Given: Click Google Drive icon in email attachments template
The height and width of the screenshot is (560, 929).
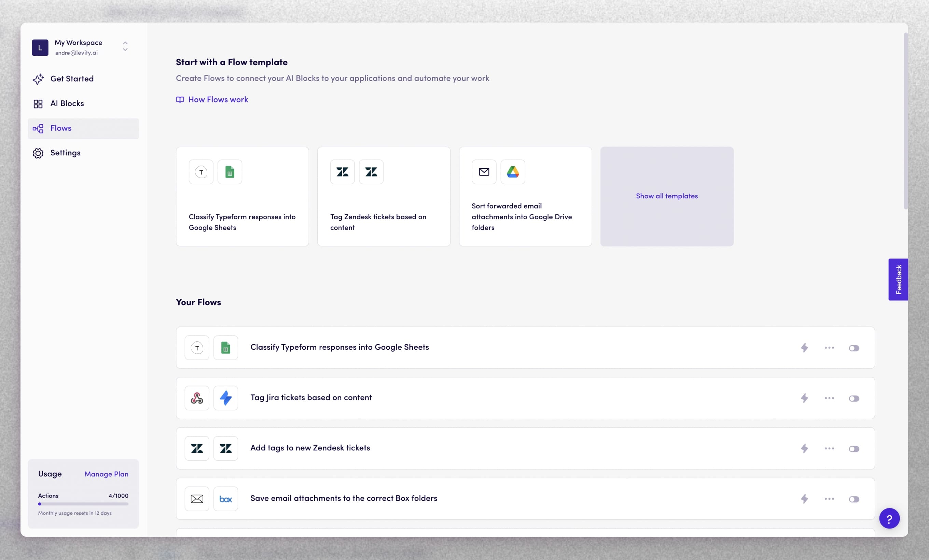Looking at the screenshot, I should 512,172.
